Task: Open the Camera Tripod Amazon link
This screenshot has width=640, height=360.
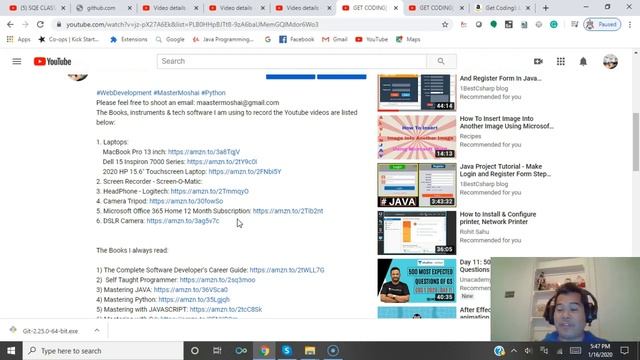Action: (186, 201)
